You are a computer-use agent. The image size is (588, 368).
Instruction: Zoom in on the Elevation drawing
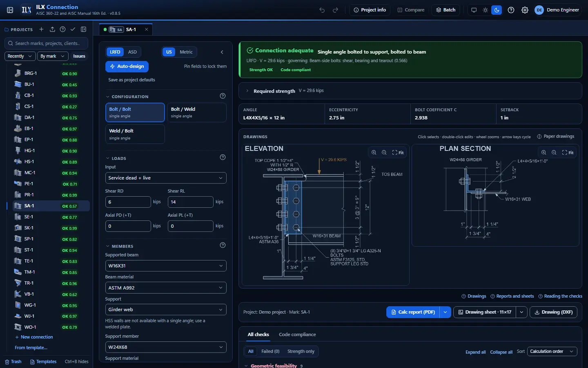pyautogui.click(x=374, y=153)
